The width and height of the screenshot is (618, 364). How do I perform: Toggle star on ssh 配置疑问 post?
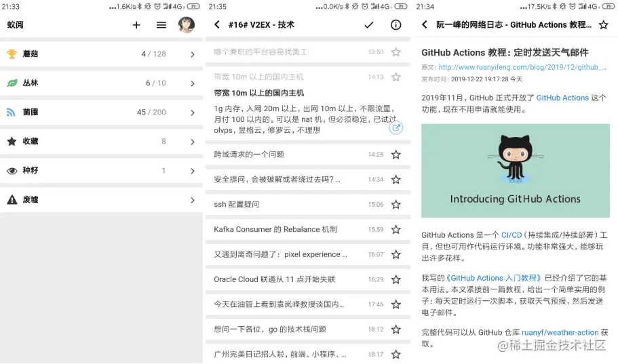click(396, 205)
